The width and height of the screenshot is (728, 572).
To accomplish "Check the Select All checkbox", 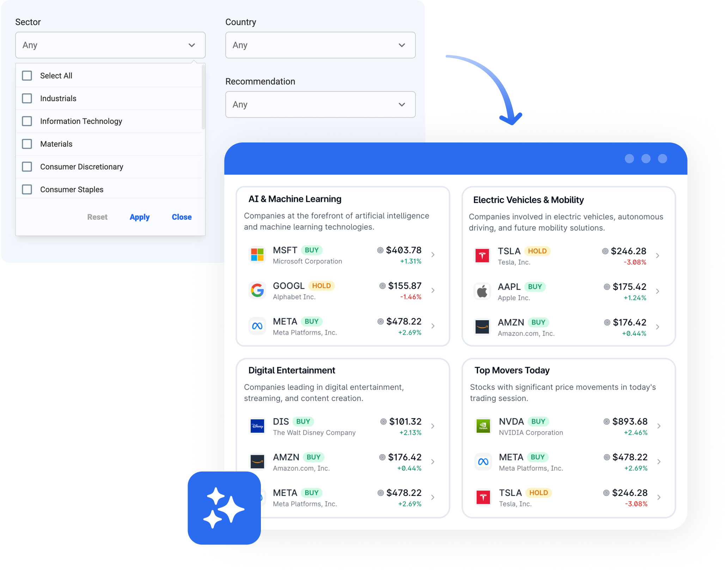I will 27,75.
